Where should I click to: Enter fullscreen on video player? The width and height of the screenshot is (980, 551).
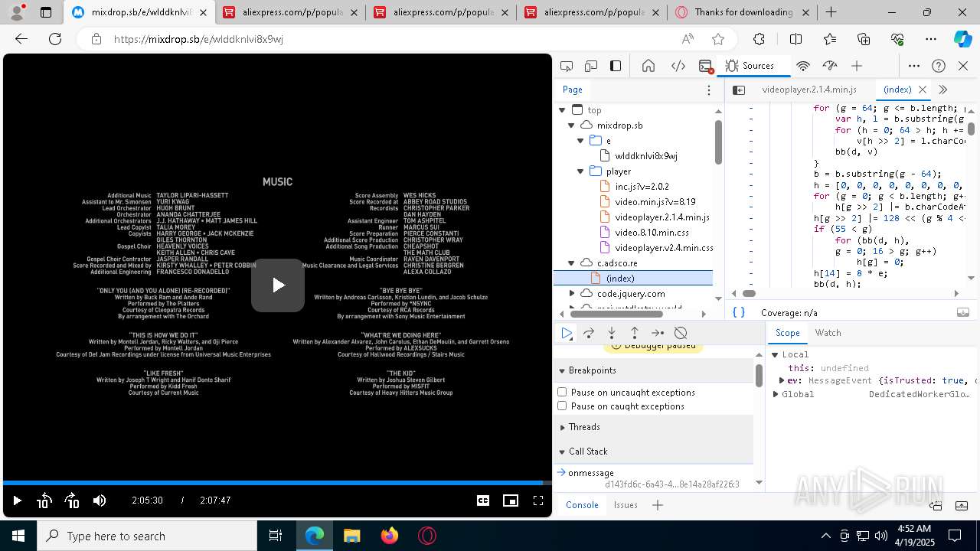(x=538, y=500)
